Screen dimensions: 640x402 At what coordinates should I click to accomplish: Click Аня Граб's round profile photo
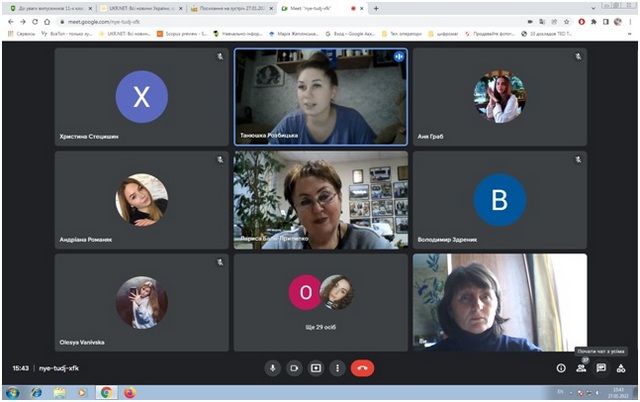pos(500,97)
